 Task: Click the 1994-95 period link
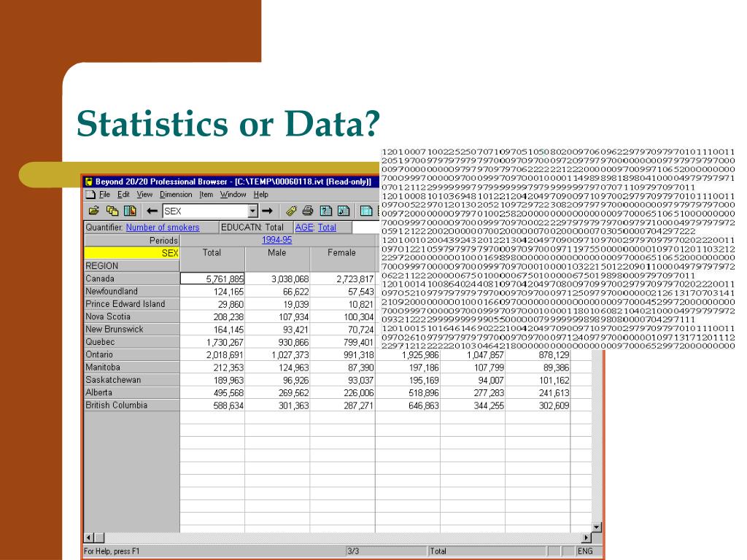(x=276, y=240)
